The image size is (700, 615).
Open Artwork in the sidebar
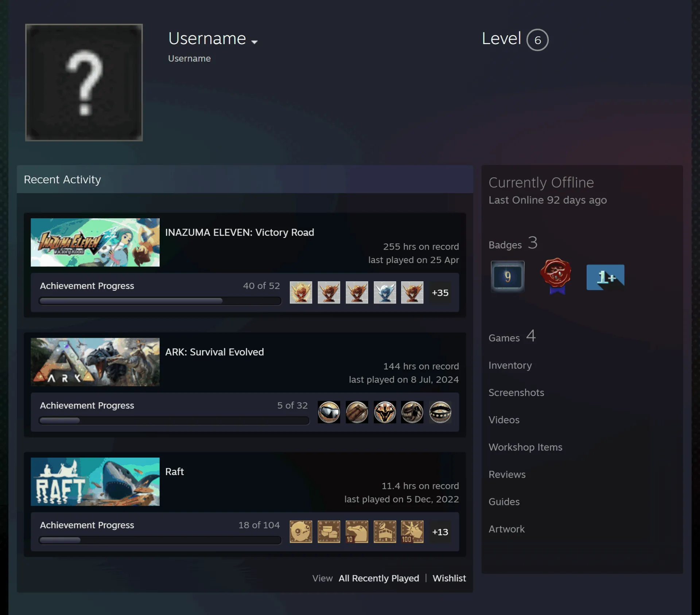506,529
